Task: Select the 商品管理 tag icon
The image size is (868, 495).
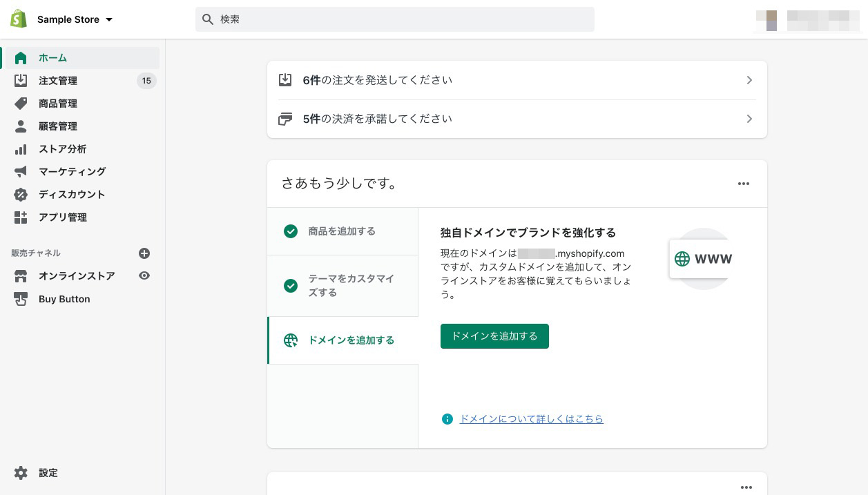Action: [x=21, y=104]
